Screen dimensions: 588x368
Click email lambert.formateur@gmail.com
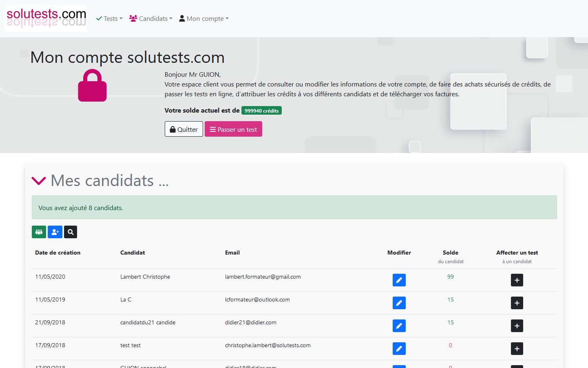click(263, 277)
